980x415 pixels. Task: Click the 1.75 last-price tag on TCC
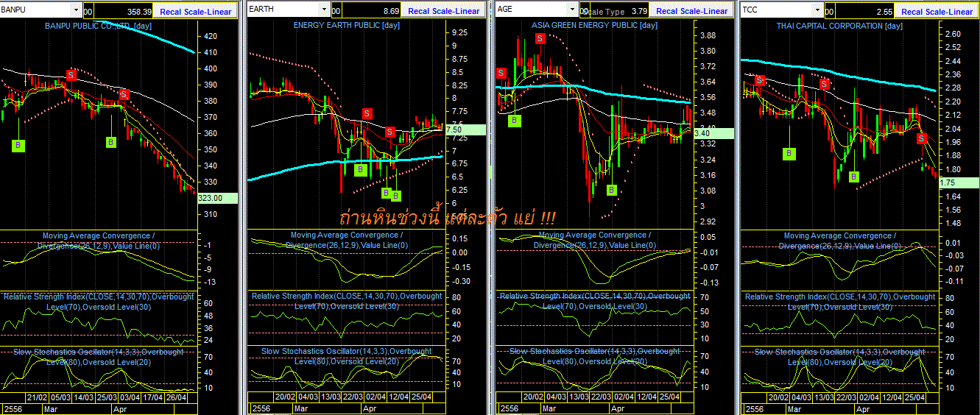pyautogui.click(x=959, y=182)
